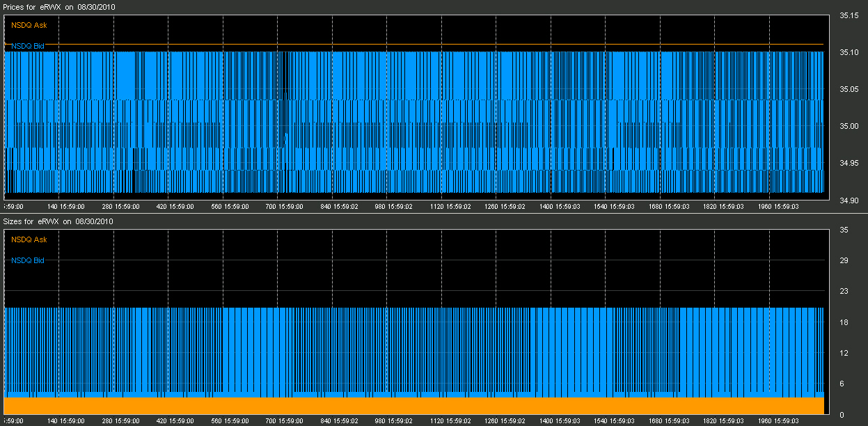
Task: Click the 34.90 price axis label
Action: pyautogui.click(x=850, y=200)
